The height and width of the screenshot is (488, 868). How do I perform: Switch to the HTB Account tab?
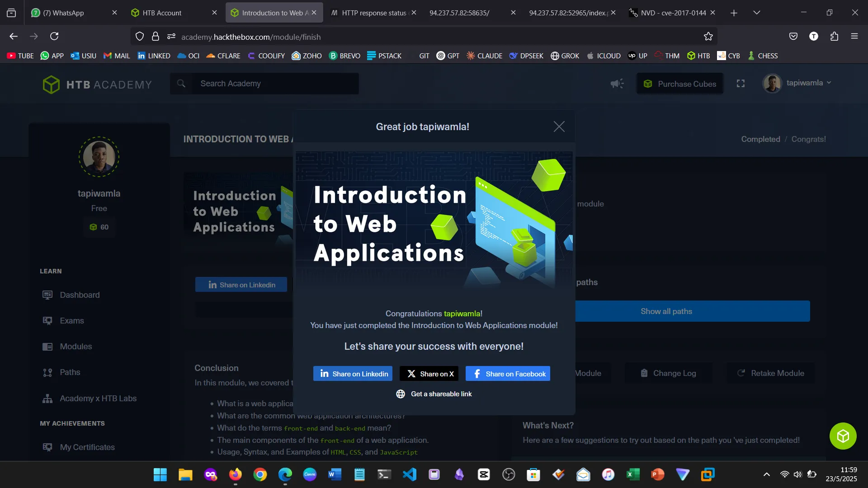click(x=161, y=13)
